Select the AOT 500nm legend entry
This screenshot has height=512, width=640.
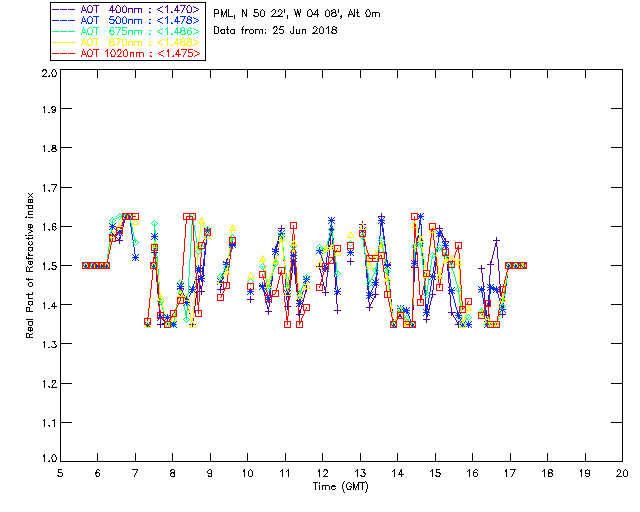[x=126, y=20]
